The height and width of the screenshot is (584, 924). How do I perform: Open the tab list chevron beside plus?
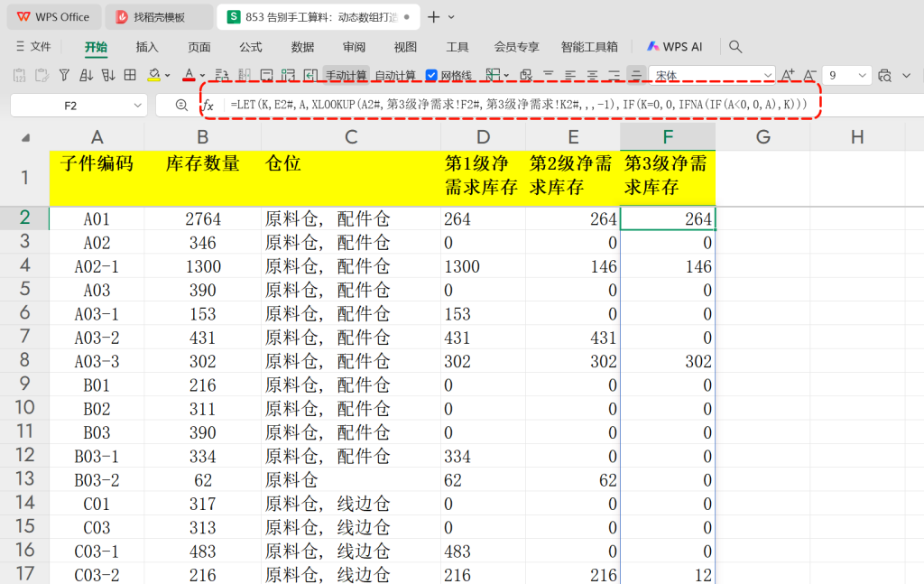point(451,17)
